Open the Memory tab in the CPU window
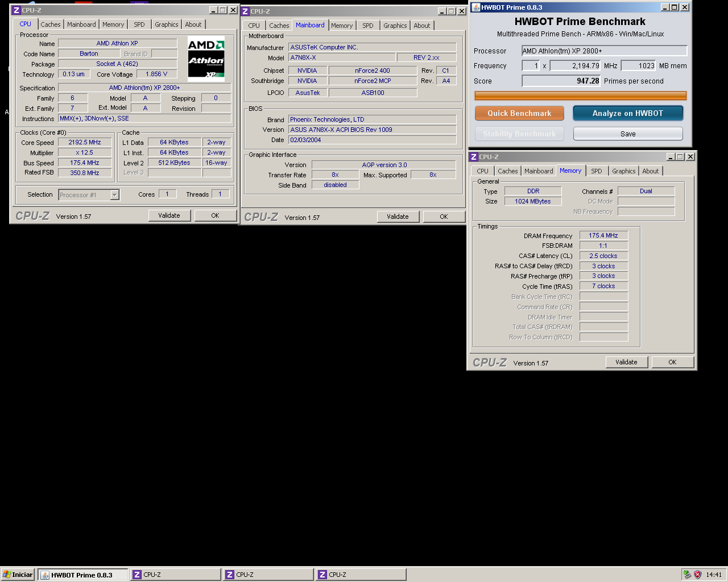728x582 pixels. 113,24
